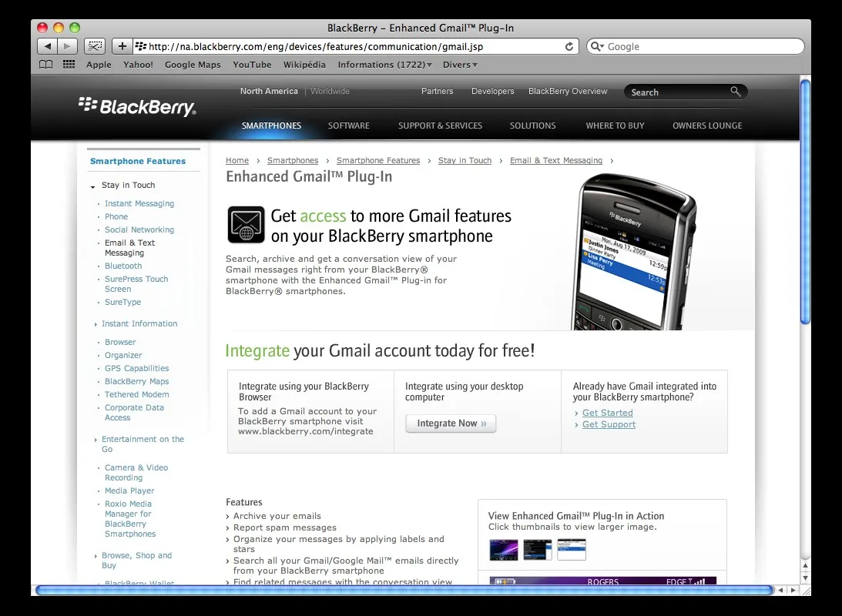Open the Partners header link
This screenshot has width=842, height=616.
[437, 91]
